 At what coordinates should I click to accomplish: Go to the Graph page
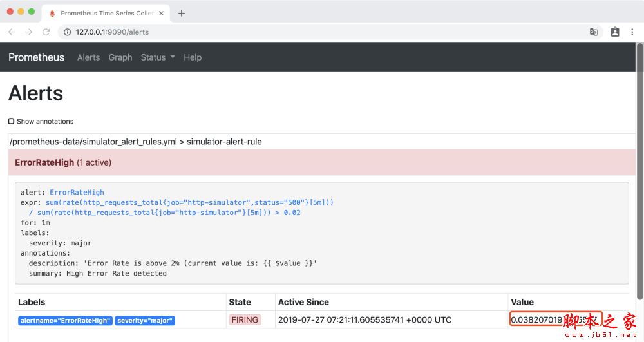click(120, 57)
